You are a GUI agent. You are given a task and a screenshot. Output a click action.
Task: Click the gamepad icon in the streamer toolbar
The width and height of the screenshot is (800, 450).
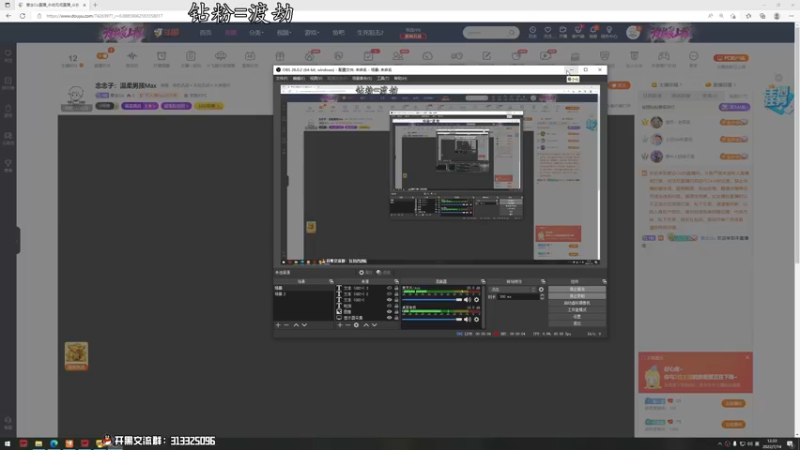pyautogui.click(x=663, y=56)
